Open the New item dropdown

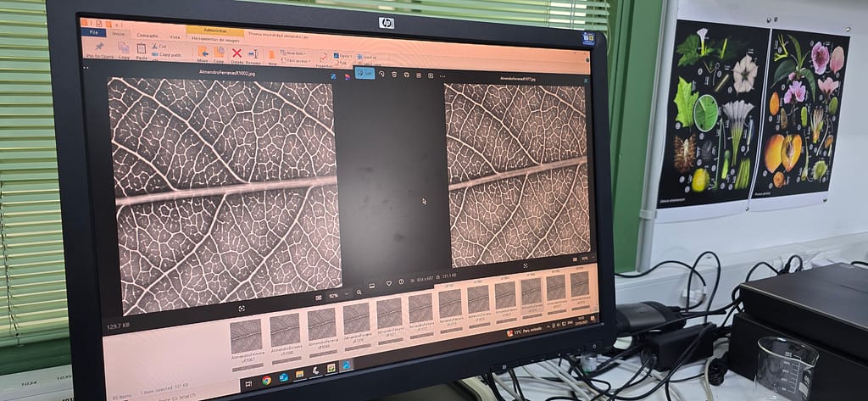(292, 53)
